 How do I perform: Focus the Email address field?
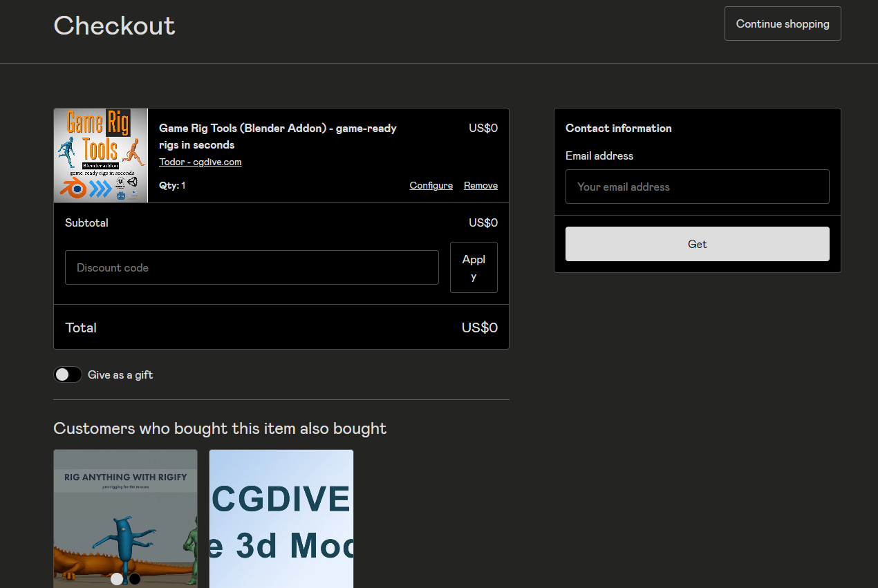click(x=698, y=187)
